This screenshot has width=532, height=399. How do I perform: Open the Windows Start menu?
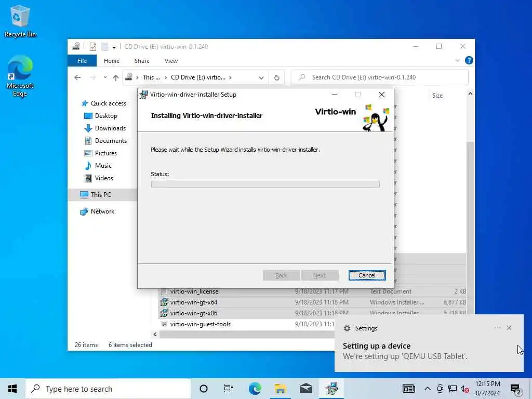click(x=12, y=389)
